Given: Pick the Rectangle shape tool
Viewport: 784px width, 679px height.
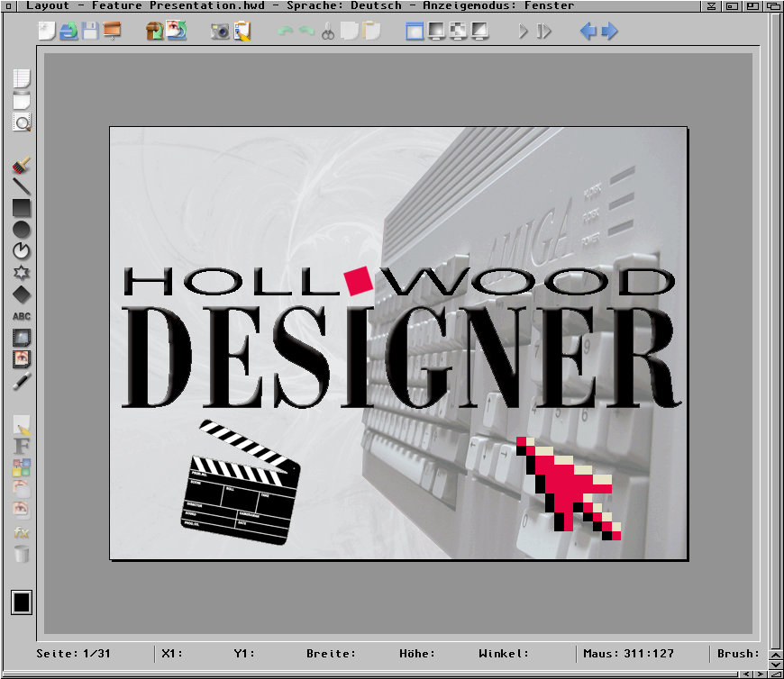Looking at the screenshot, I should pyautogui.click(x=22, y=208).
